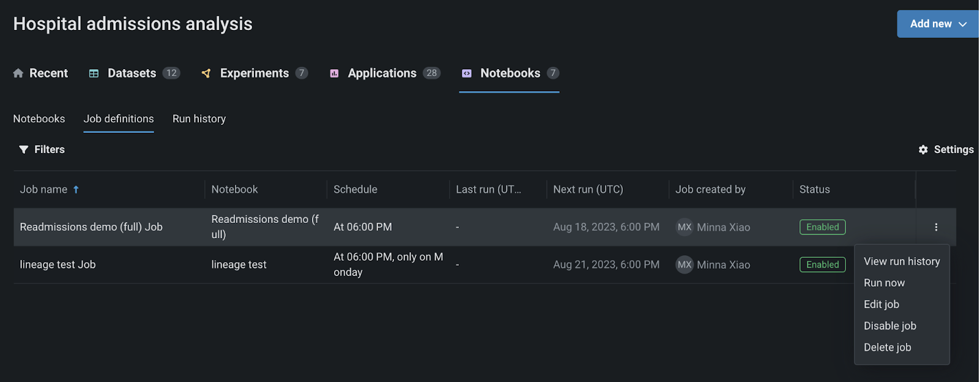Click the Experiments icon
Viewport: 980px width, 382px height.
click(206, 73)
